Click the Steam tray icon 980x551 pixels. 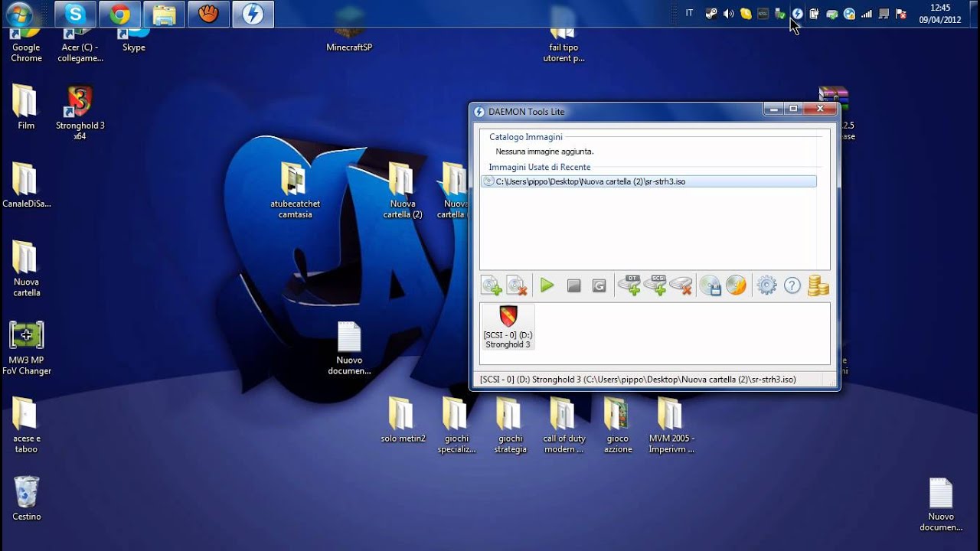(x=711, y=14)
